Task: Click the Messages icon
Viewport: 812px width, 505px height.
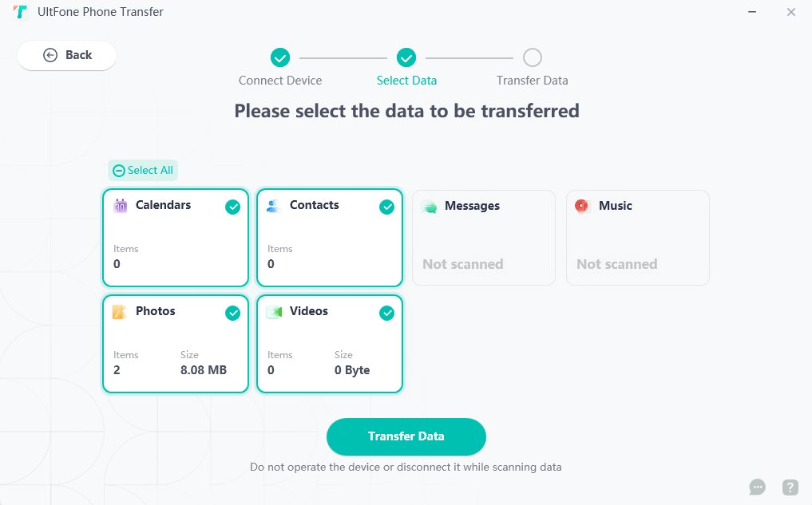Action: click(x=430, y=206)
